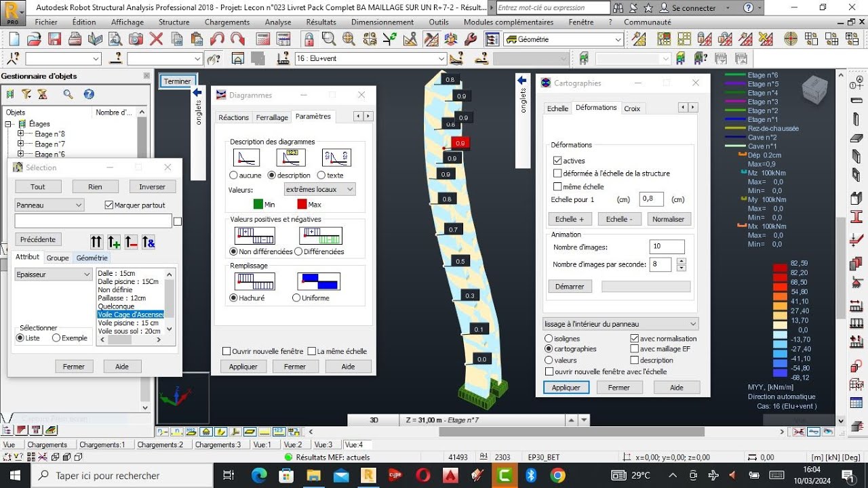Click the subtract-from-selection red minus arrow icon

pyautogui.click(x=132, y=242)
